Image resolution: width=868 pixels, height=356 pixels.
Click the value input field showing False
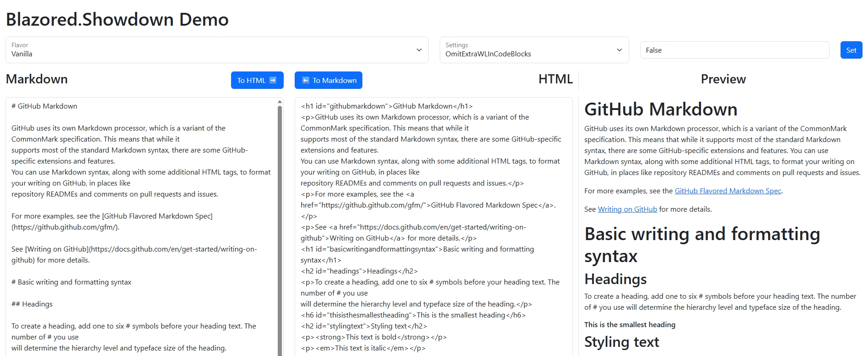tap(734, 50)
